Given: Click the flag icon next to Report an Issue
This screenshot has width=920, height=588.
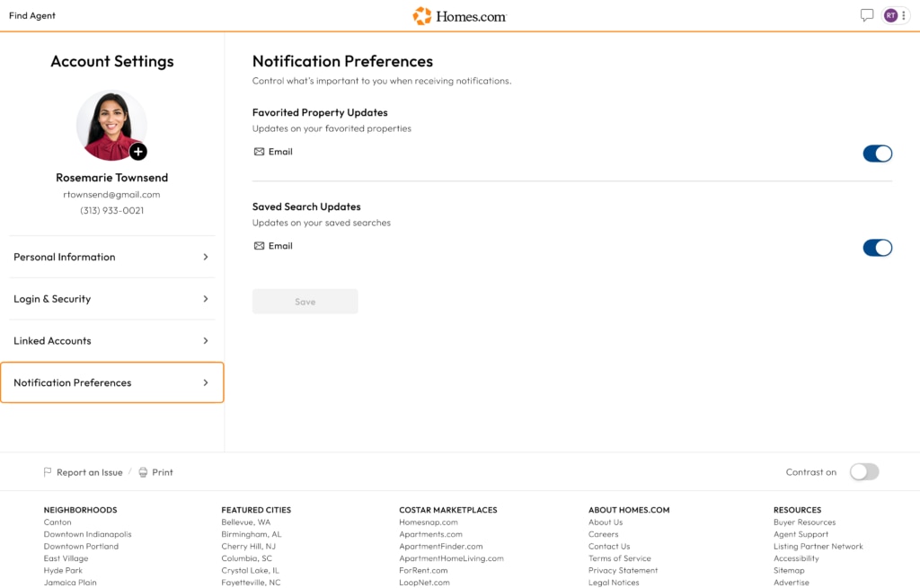Looking at the screenshot, I should (47, 471).
